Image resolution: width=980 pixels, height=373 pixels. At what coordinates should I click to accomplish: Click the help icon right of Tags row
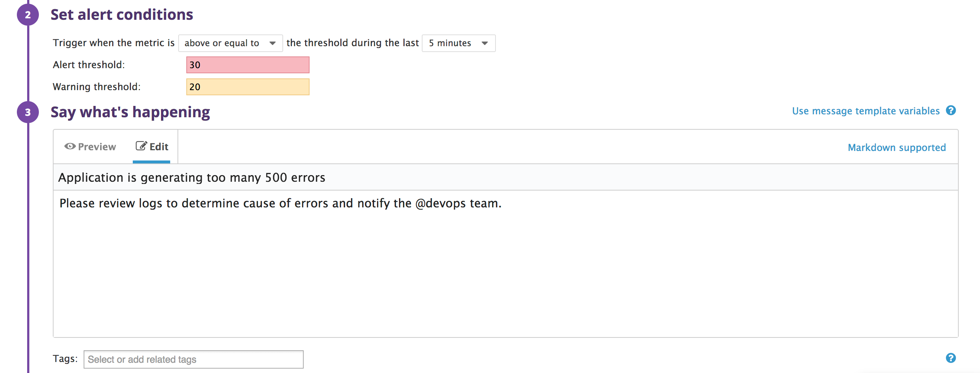(x=950, y=358)
